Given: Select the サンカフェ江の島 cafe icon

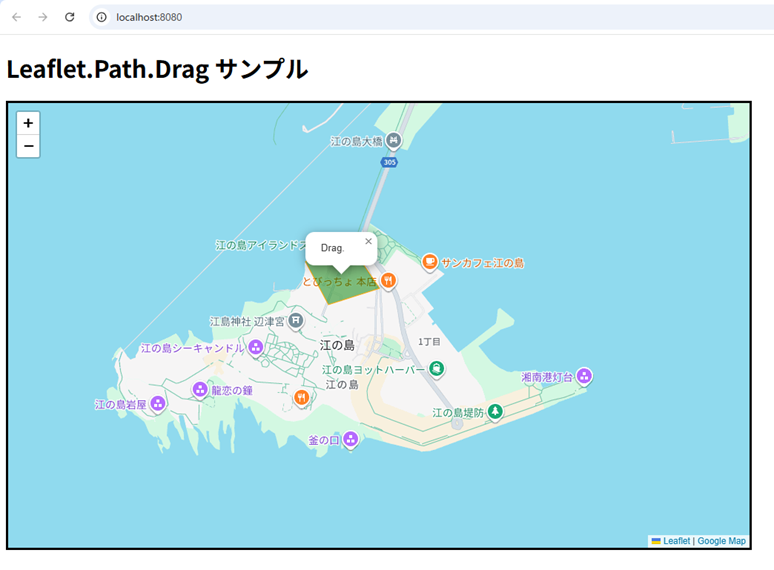Looking at the screenshot, I should click(x=430, y=262).
